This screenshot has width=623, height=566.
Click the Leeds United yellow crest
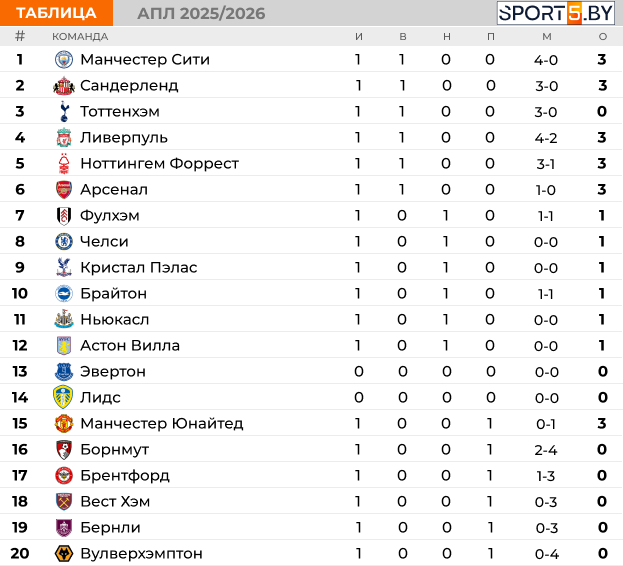point(63,397)
